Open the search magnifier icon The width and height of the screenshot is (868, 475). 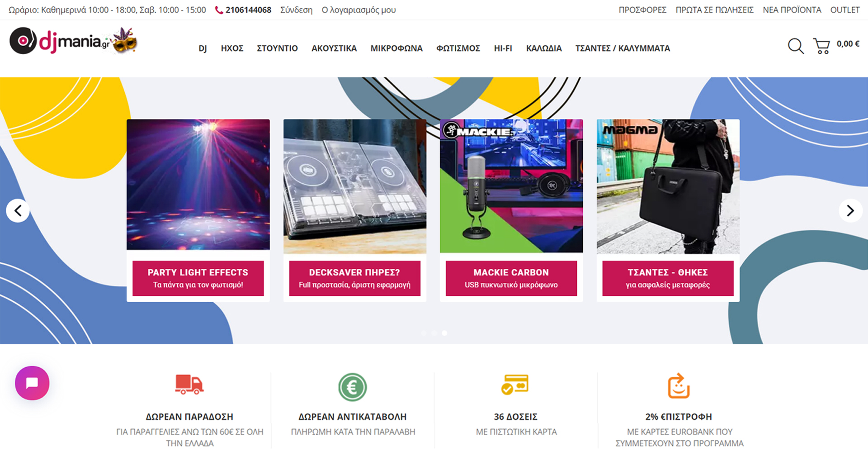point(796,46)
